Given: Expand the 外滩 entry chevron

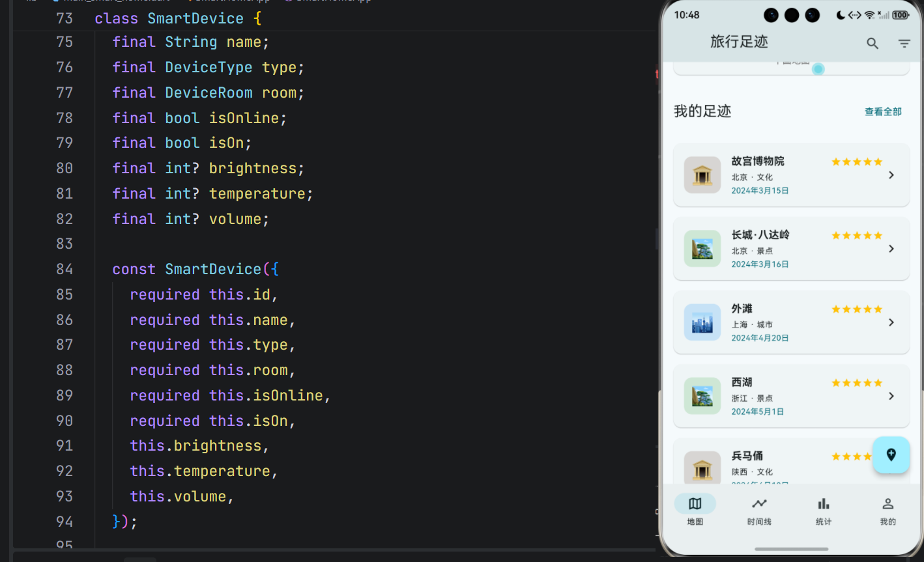Looking at the screenshot, I should click(x=891, y=322).
